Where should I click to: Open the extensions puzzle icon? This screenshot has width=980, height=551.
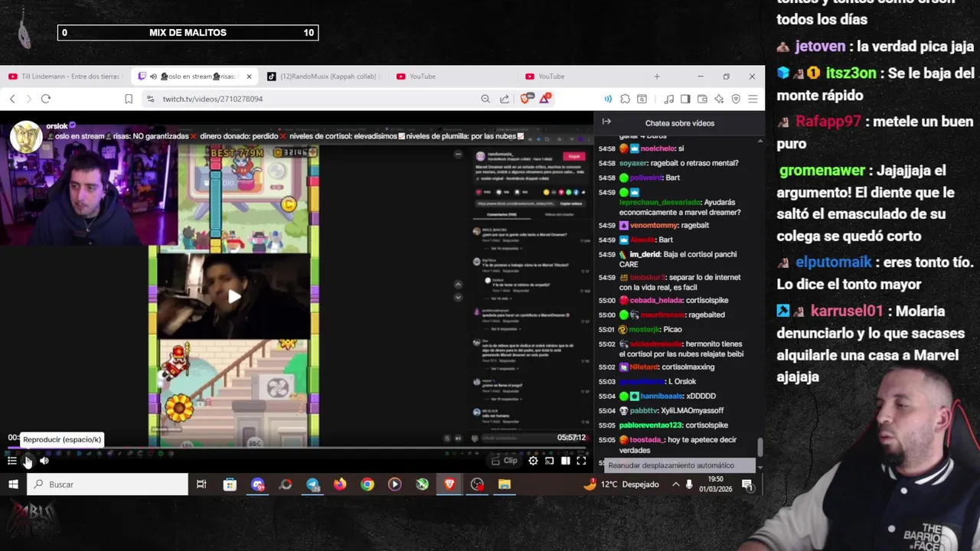(626, 99)
